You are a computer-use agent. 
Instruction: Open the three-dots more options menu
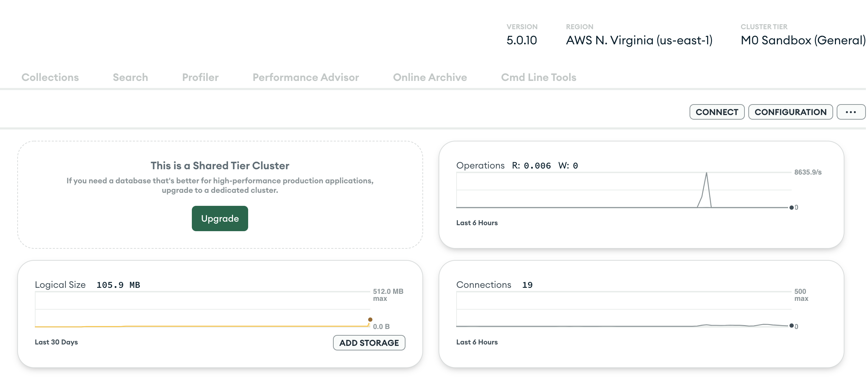coord(850,112)
